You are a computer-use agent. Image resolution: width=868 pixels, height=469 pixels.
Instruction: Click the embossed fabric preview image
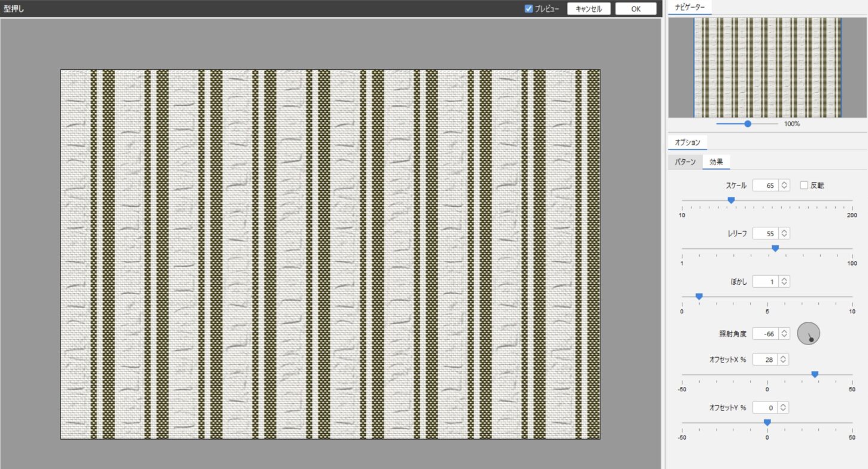[330, 254]
